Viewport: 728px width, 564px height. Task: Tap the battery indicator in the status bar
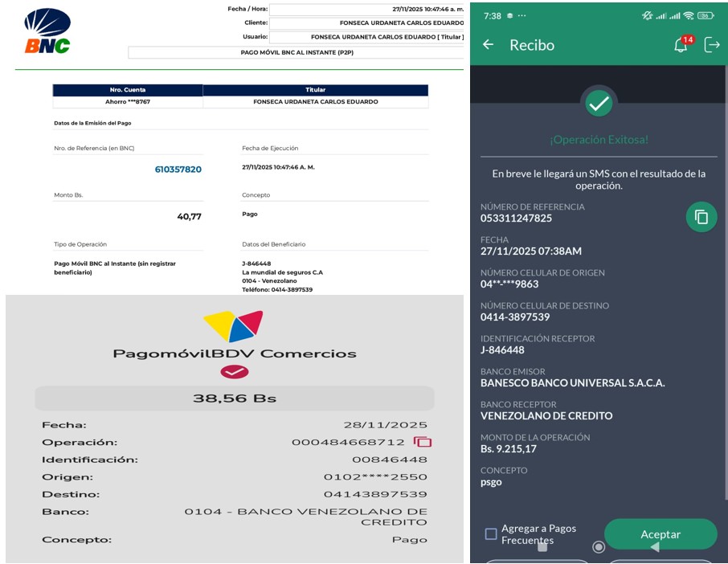(x=706, y=15)
